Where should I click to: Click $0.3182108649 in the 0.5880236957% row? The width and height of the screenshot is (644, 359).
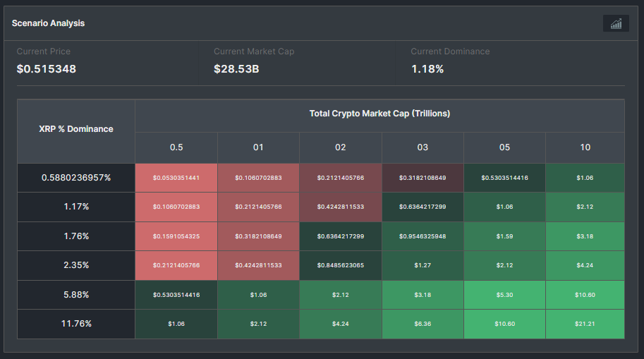point(423,178)
